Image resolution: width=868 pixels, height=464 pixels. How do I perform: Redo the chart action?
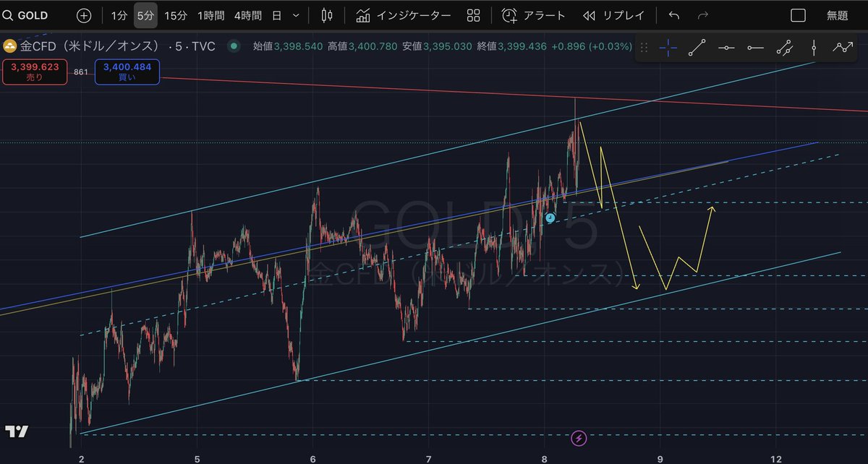[702, 15]
